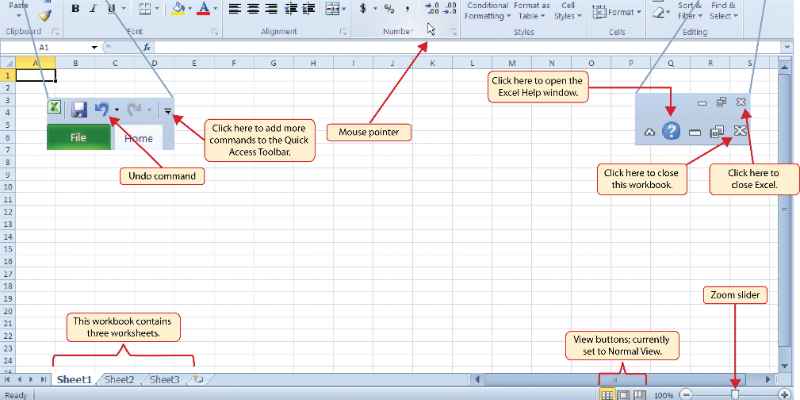Open the Borders dropdown arrow

[157, 8]
